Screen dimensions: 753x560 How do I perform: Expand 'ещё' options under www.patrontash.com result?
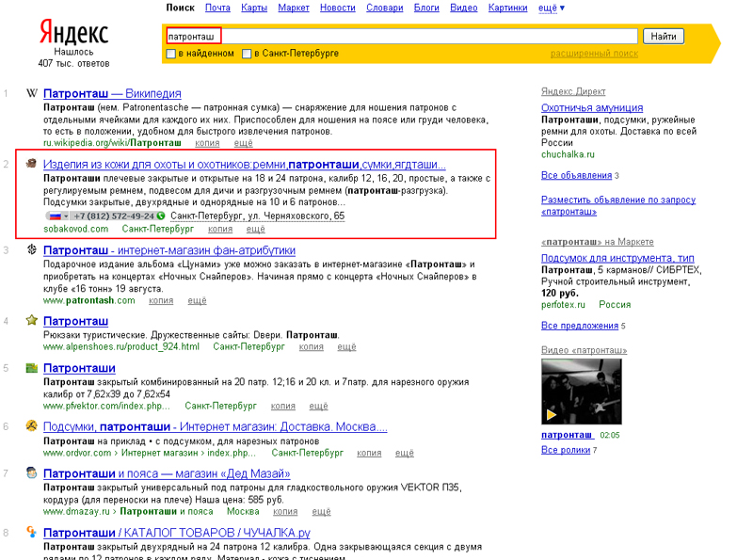click(x=197, y=300)
